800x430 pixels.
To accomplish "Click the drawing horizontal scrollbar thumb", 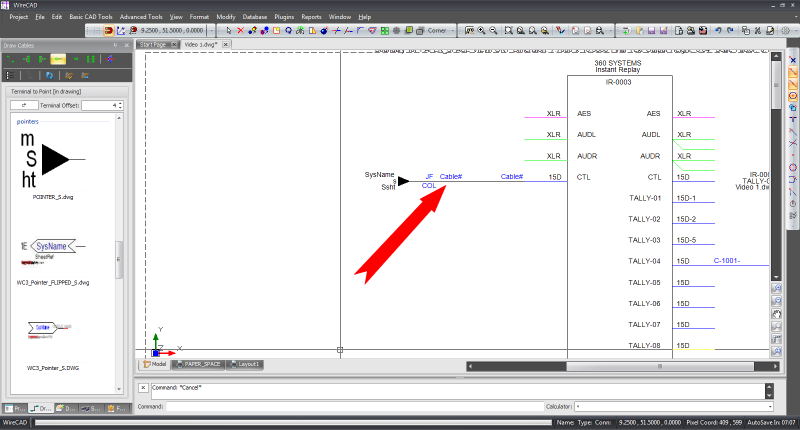I will pos(660,366).
